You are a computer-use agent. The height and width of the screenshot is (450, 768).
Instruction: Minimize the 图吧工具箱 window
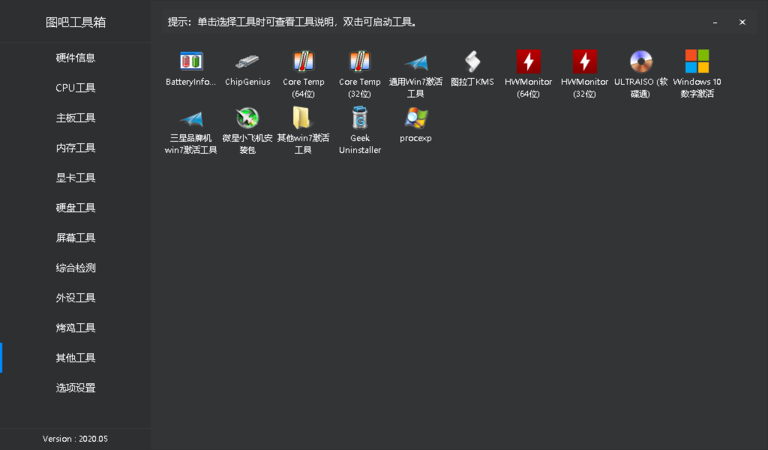coord(715,22)
